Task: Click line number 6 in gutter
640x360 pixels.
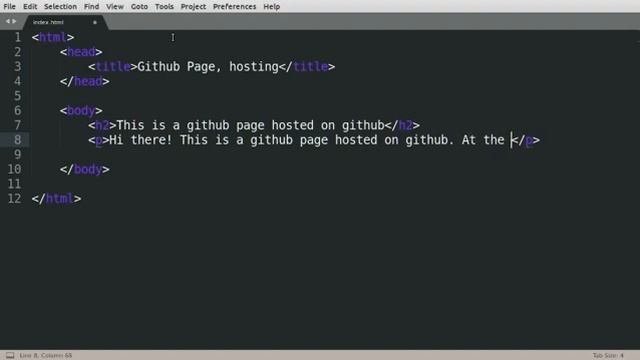Action: click(18, 111)
